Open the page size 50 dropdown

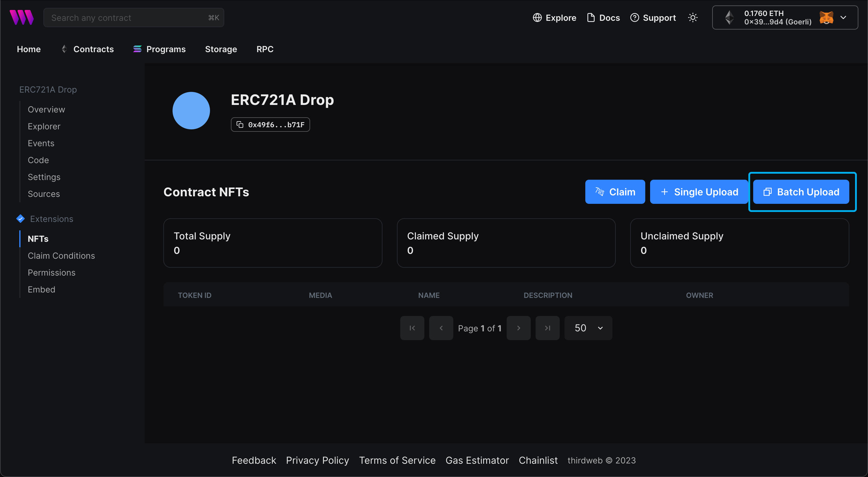click(588, 328)
